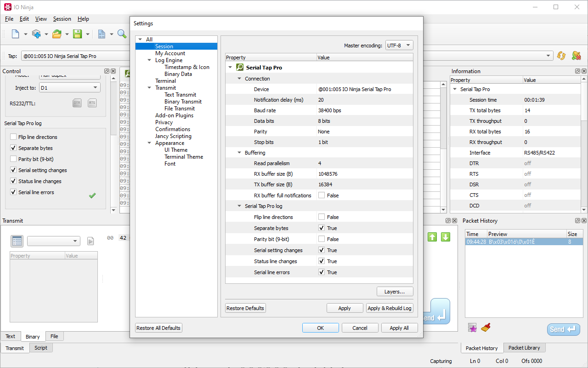Open the Master encoding UTF-8 dropdown
The height and width of the screenshot is (368, 588).
[399, 46]
